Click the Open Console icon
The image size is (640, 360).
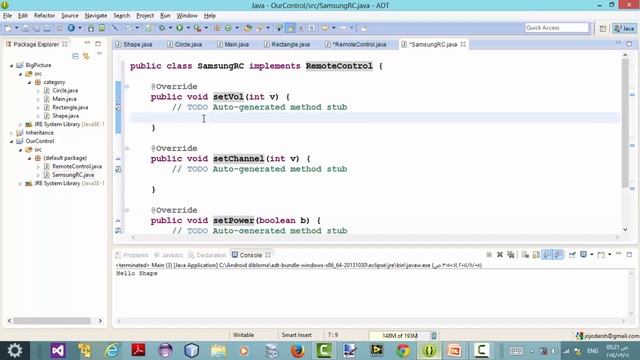[601, 255]
